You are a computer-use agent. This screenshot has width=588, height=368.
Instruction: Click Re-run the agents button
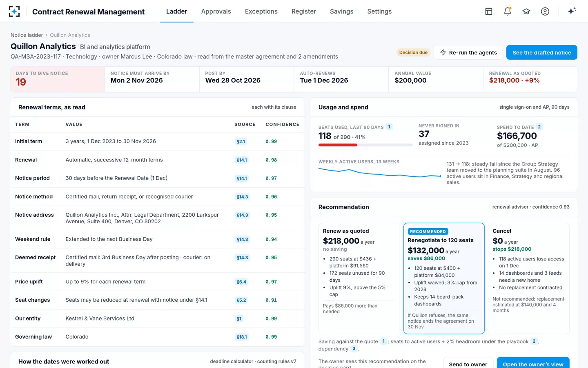click(468, 52)
